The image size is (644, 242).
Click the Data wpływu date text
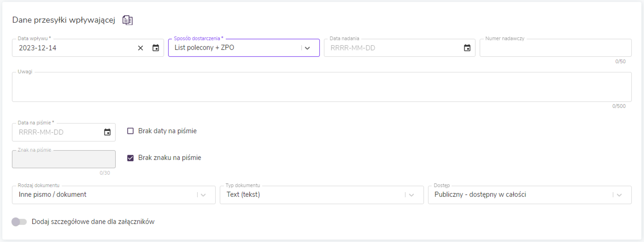pos(38,48)
